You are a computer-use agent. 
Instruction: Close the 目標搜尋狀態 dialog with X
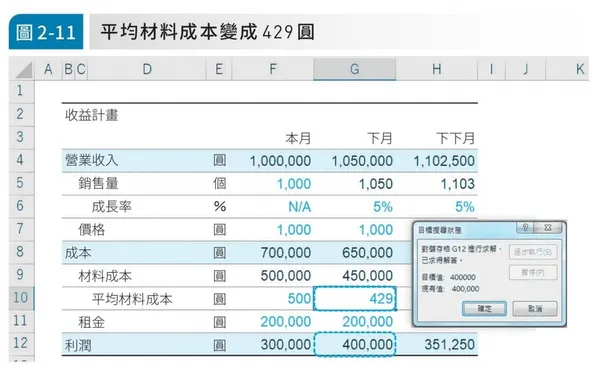pyautogui.click(x=548, y=228)
